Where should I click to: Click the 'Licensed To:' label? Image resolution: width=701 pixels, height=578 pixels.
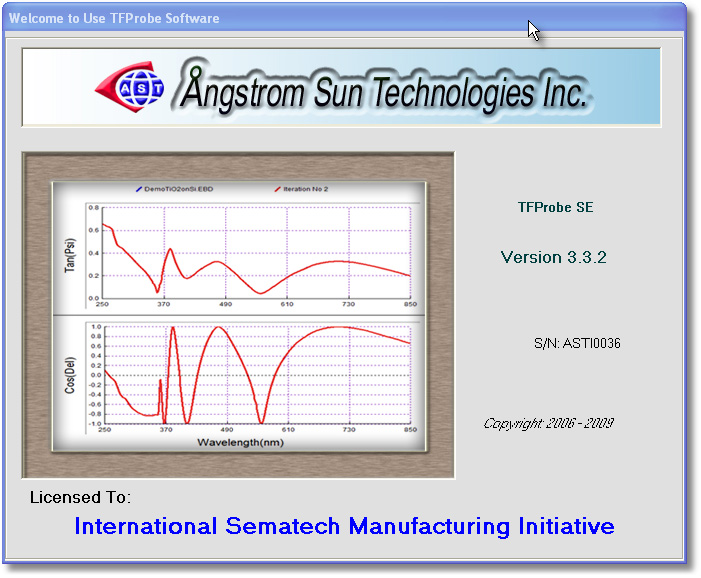pyautogui.click(x=80, y=498)
